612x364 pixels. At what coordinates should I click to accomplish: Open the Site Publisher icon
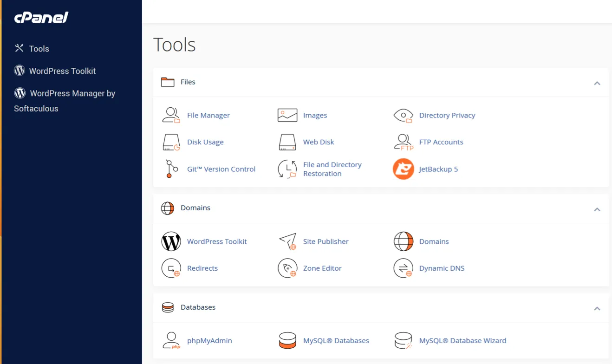[x=287, y=241]
